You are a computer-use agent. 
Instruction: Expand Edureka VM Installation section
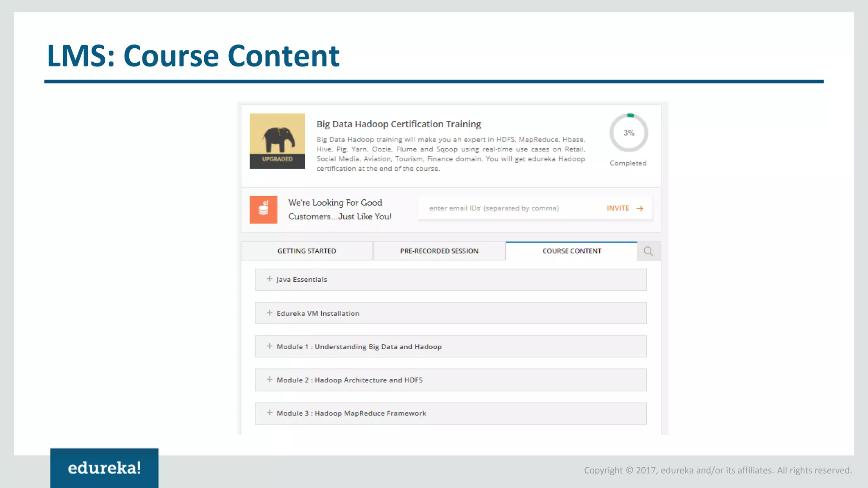(317, 313)
